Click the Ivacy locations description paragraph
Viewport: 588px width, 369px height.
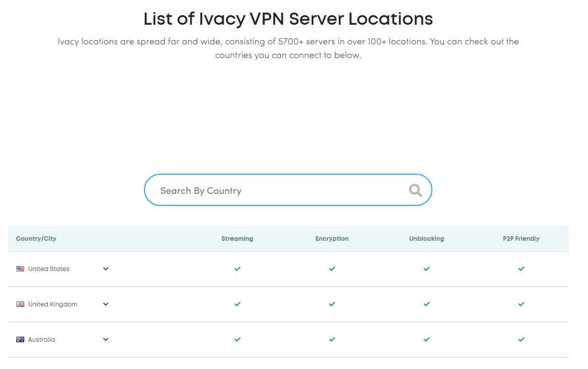(288, 48)
